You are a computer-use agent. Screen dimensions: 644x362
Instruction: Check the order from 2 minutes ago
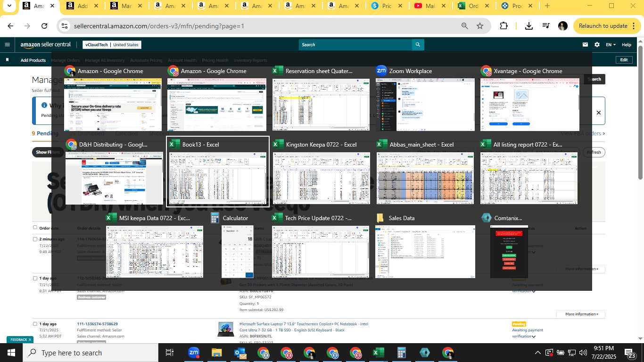pyautogui.click(x=35, y=239)
